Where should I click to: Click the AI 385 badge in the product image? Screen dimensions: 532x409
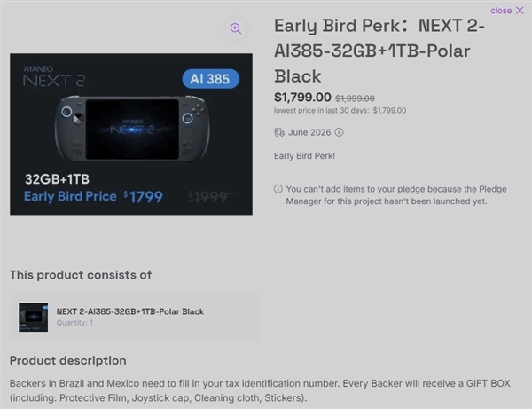tap(210, 79)
